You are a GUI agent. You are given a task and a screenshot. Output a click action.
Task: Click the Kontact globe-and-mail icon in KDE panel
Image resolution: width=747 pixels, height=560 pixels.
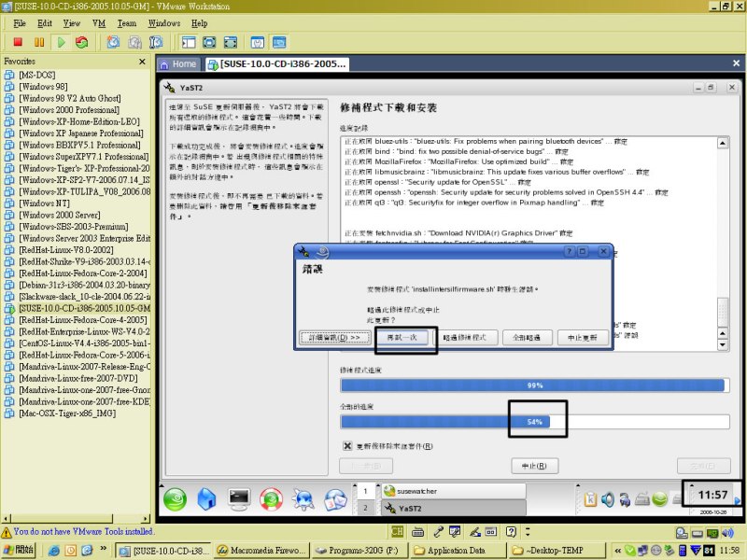click(x=335, y=499)
